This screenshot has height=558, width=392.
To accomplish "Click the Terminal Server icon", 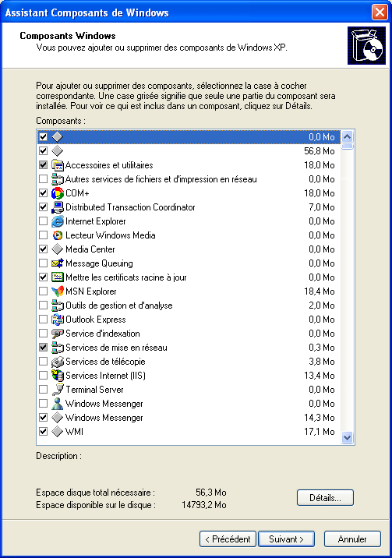I will coord(57,390).
